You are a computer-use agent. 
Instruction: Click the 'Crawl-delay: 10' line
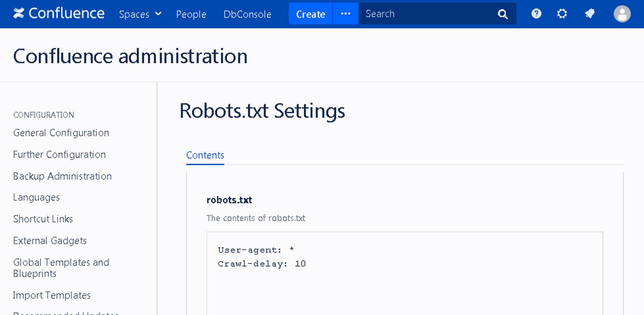point(262,264)
